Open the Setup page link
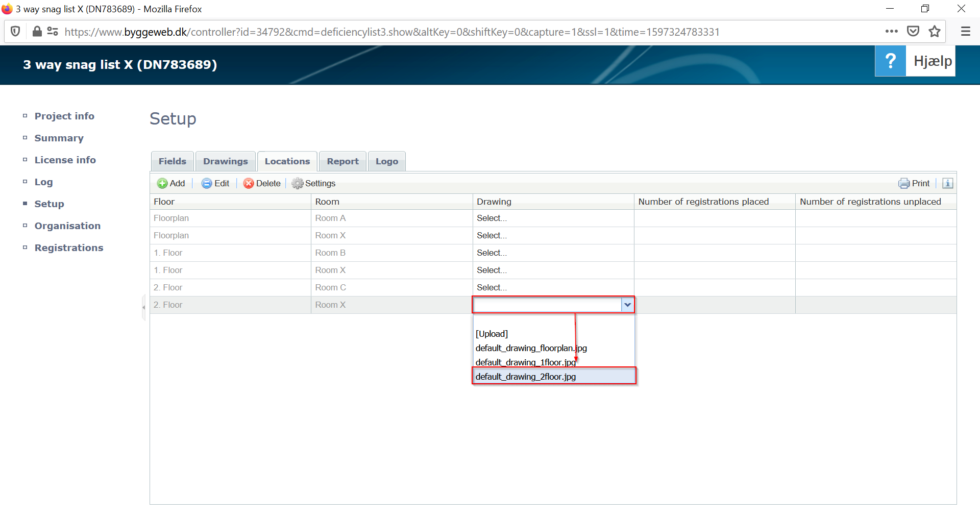This screenshot has width=980, height=519. [49, 204]
